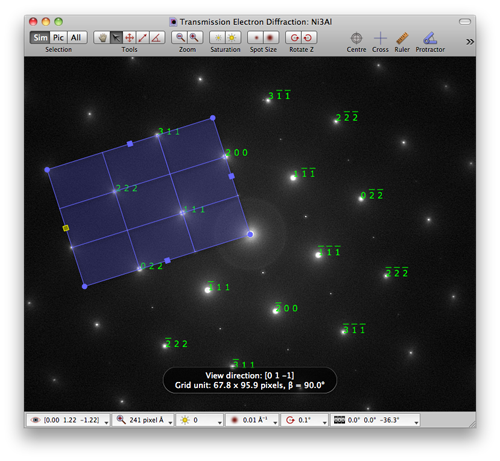Increase saturation with bright sun icon
The image size is (500, 461).
point(232,38)
